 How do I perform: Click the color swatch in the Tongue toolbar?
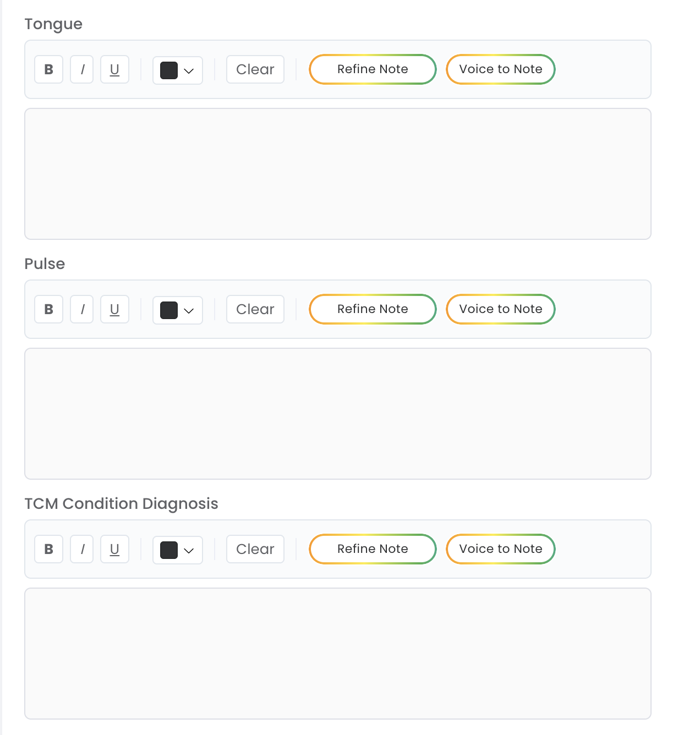169,70
